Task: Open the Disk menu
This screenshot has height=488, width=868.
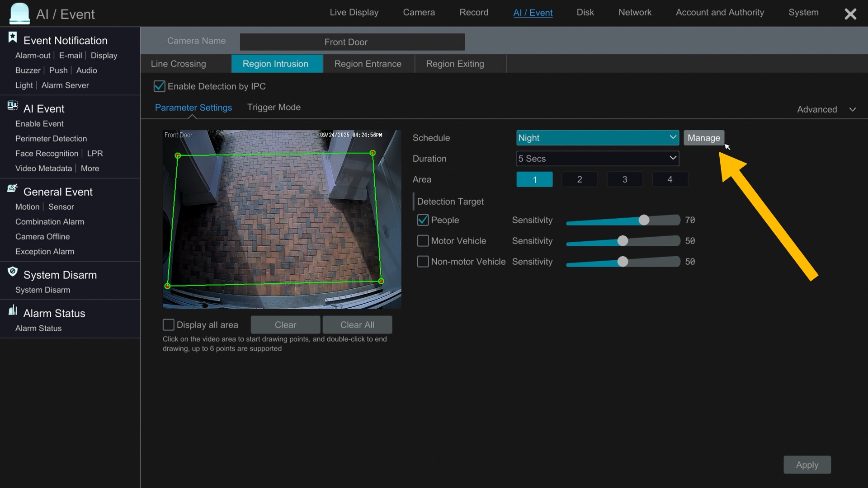Action: pyautogui.click(x=585, y=13)
